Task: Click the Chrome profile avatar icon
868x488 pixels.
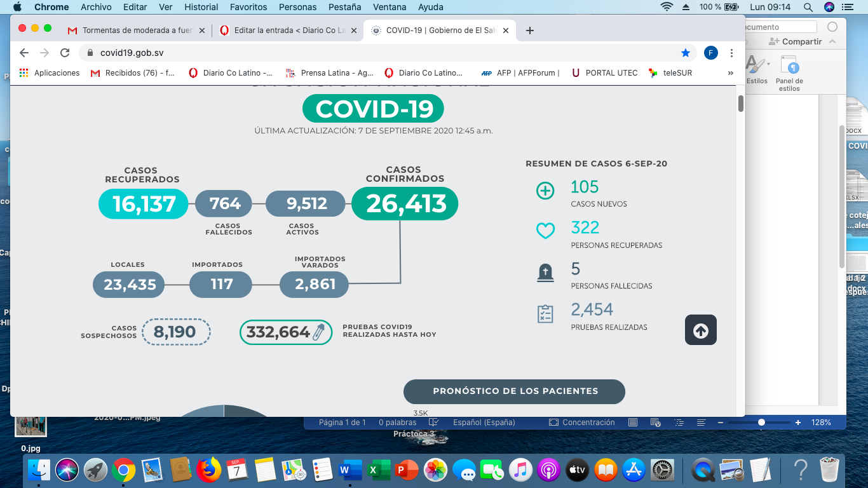Action: 710,53
